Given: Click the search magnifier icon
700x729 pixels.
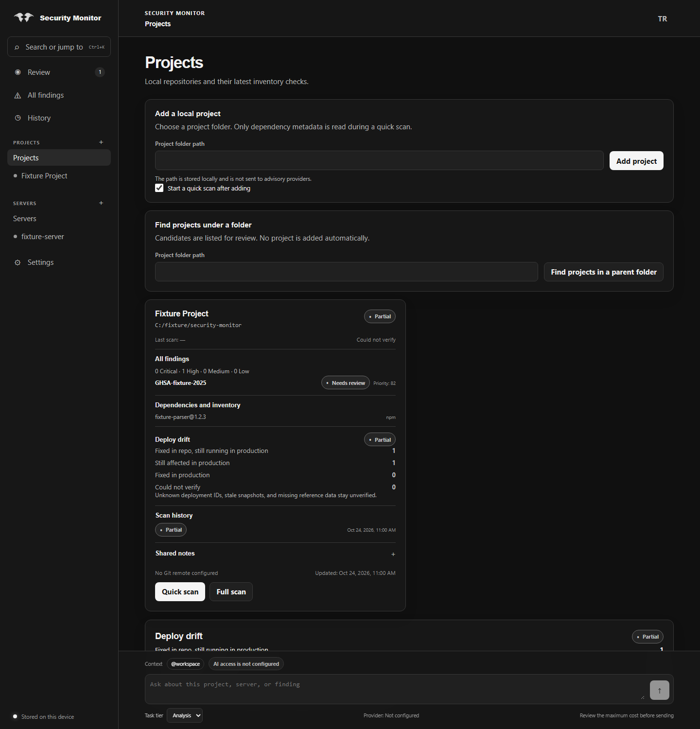Looking at the screenshot, I should click(x=17, y=47).
